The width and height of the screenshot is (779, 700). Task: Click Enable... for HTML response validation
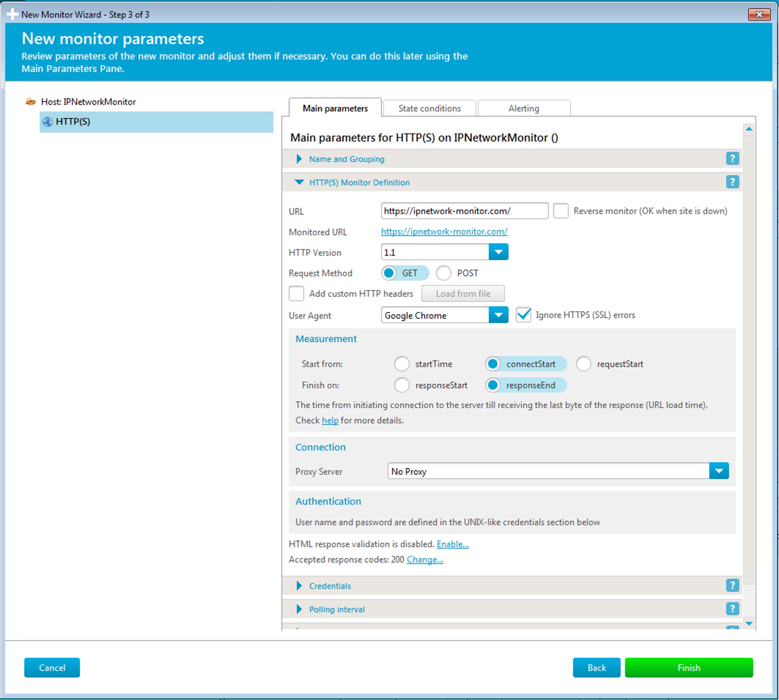click(x=453, y=544)
